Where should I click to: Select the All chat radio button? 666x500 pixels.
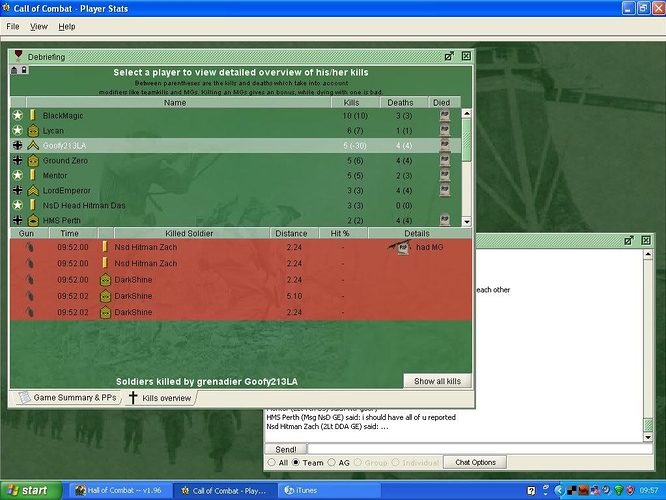pyautogui.click(x=271, y=462)
